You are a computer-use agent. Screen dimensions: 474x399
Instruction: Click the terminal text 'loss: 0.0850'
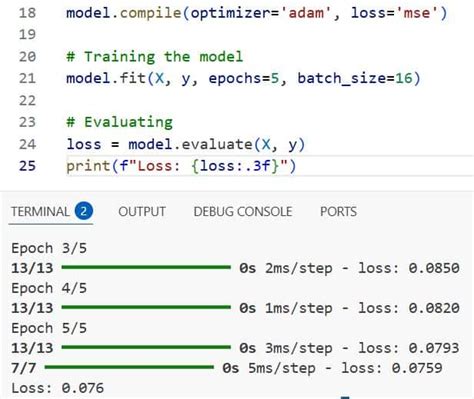[409, 268]
